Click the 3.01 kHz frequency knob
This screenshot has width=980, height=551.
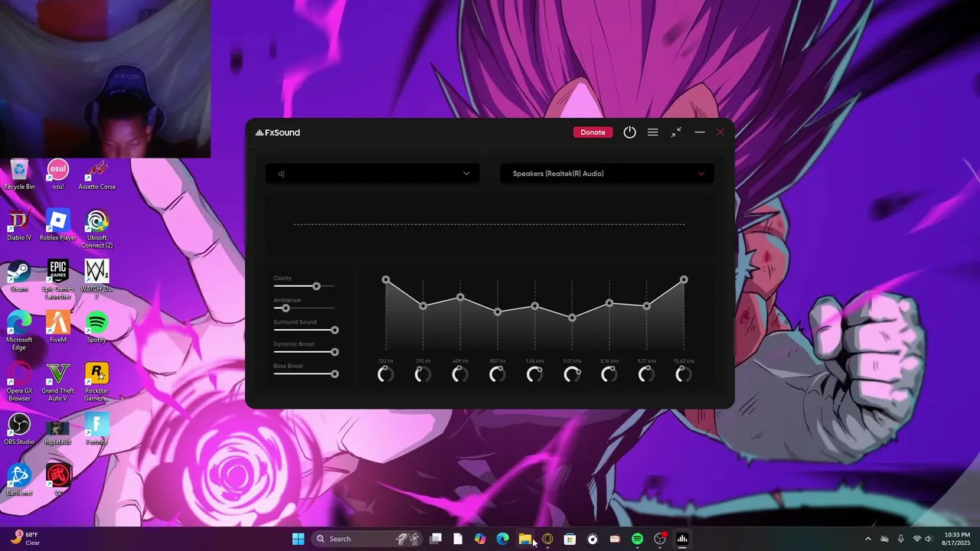click(572, 374)
